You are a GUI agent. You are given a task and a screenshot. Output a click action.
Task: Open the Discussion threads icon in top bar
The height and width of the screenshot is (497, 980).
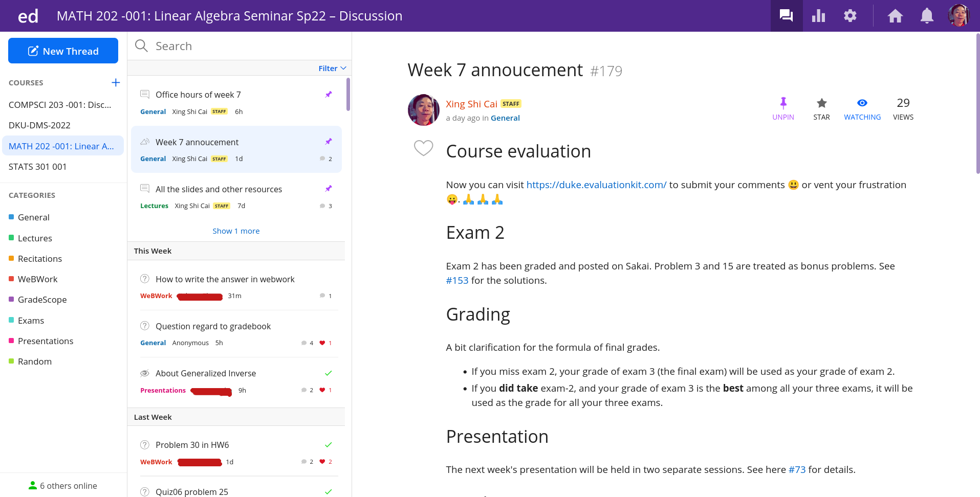click(786, 16)
